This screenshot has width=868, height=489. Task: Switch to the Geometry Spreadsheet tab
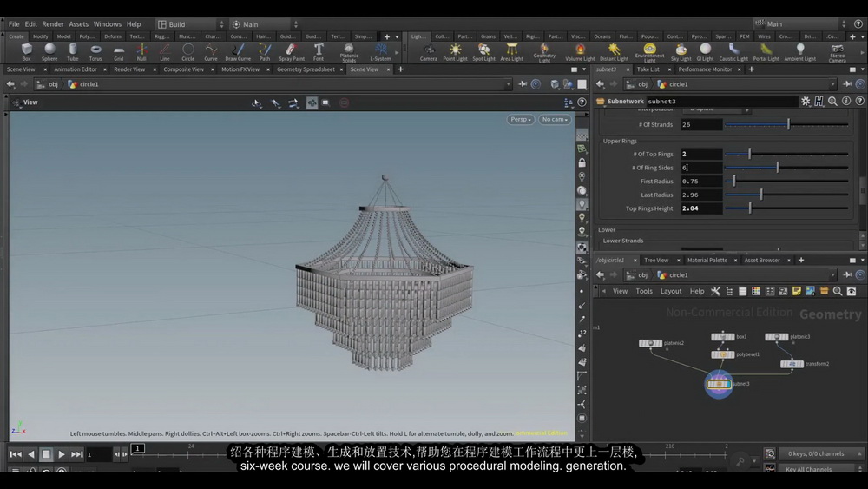[x=306, y=69]
